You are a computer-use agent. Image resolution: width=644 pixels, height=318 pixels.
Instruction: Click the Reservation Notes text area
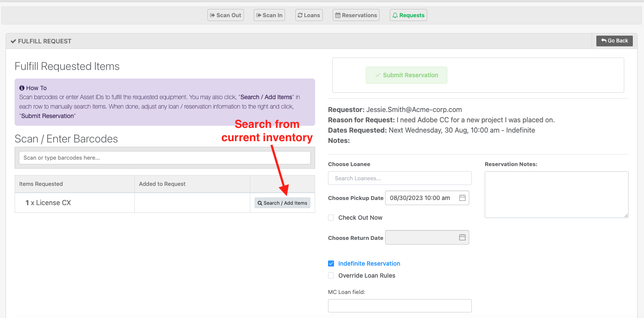click(556, 194)
